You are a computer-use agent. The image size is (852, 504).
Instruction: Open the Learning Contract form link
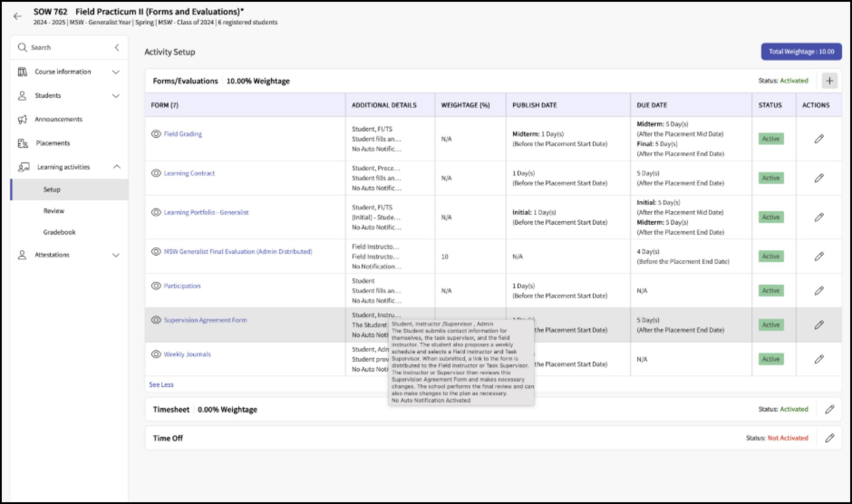[189, 173]
